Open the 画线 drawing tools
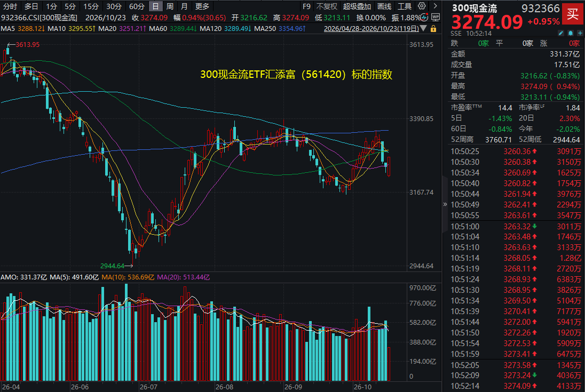Image resolution: width=585 pixels, height=392 pixels. pyautogui.click(x=384, y=6)
